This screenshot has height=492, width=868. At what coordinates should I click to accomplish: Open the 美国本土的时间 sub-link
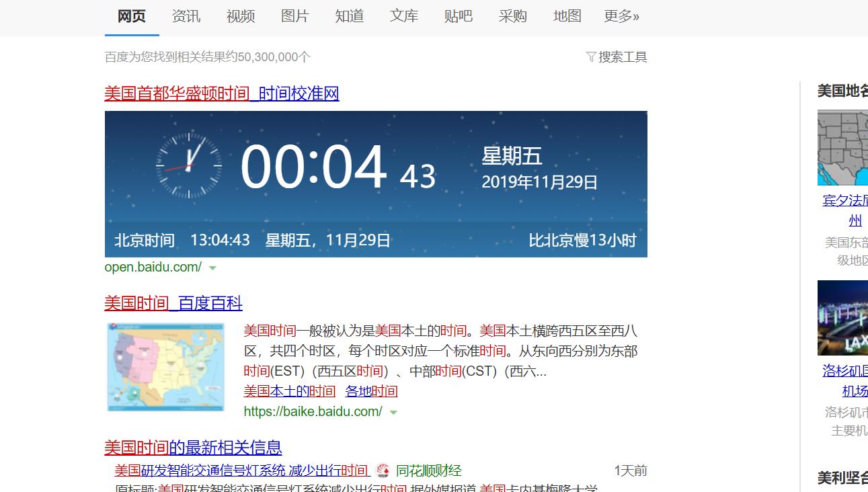coord(289,391)
